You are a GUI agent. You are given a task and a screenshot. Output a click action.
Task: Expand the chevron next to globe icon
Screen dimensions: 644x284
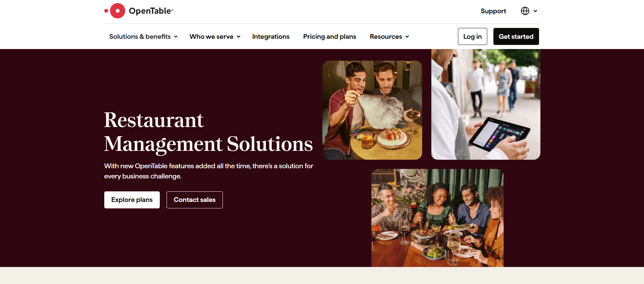tap(535, 11)
